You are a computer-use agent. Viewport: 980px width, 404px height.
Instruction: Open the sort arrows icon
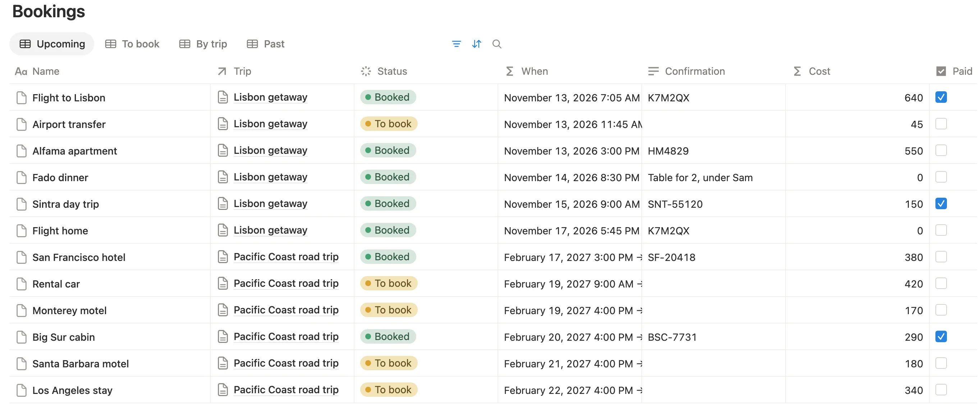coord(476,44)
